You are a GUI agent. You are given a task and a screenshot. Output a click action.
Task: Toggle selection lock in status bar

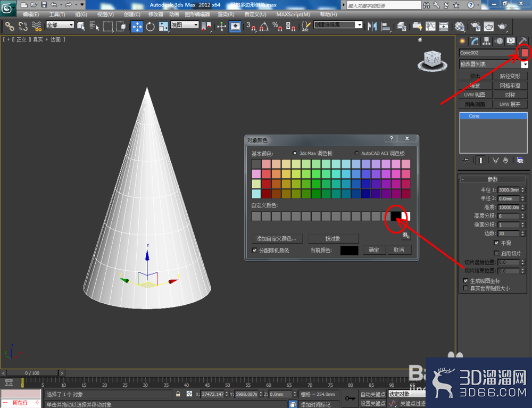coord(178,394)
